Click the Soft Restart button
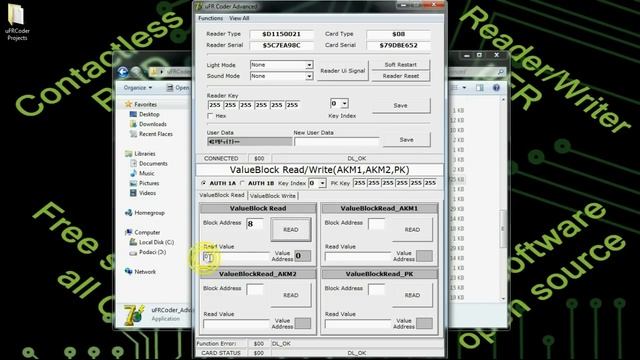The image size is (640, 360). click(401, 65)
